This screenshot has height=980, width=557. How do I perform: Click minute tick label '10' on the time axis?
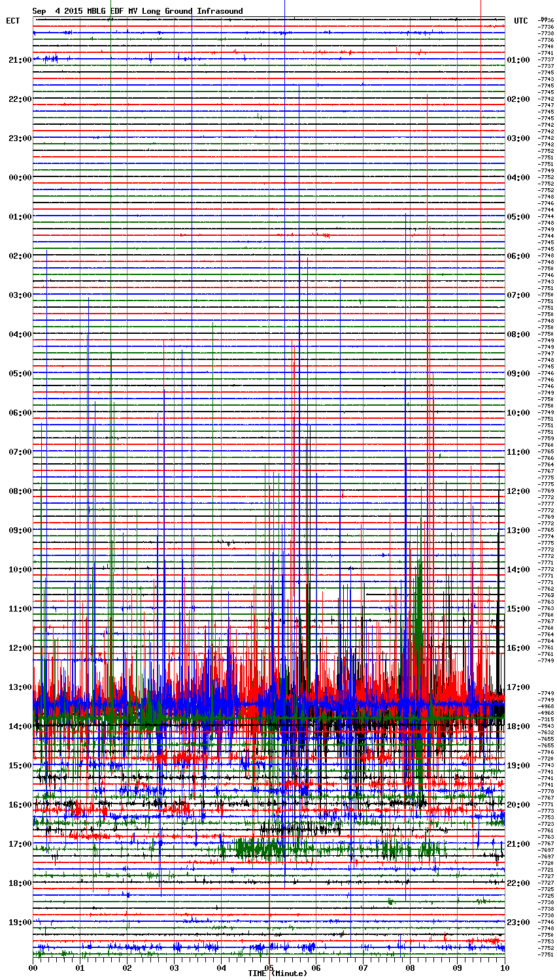coord(504,967)
